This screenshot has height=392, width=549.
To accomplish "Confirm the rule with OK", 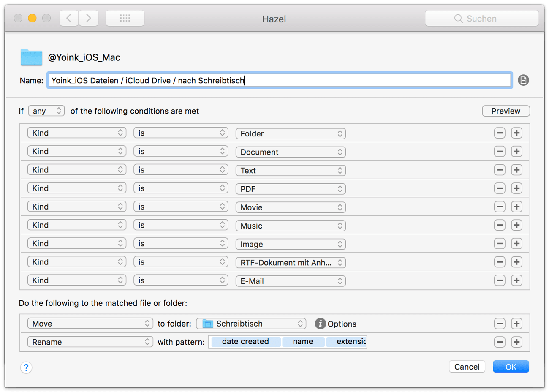I will 511,367.
